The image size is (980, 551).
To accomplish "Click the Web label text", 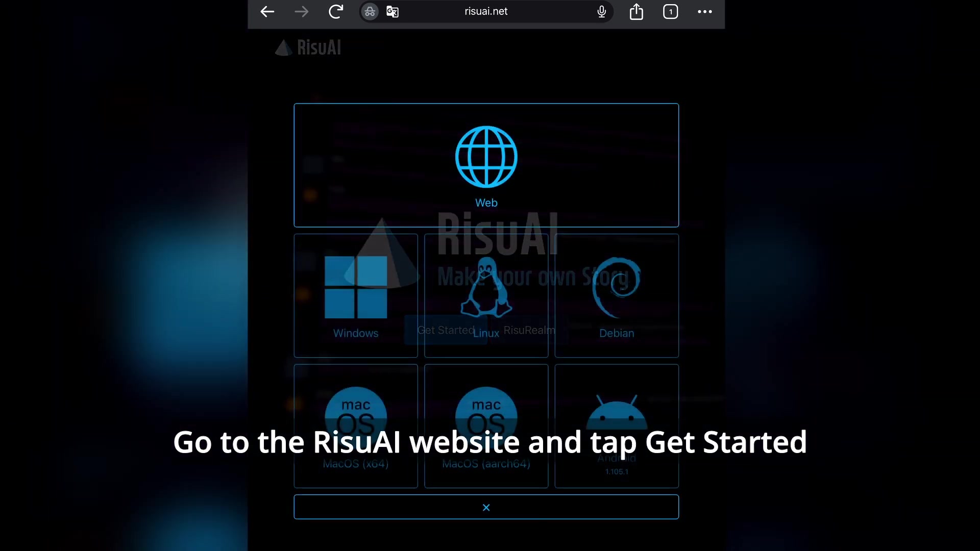I will [x=486, y=203].
